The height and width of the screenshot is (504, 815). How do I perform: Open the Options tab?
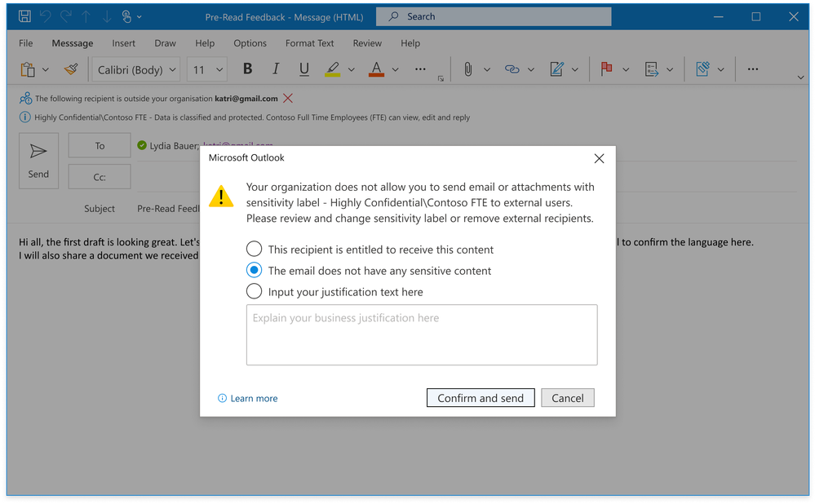(250, 43)
